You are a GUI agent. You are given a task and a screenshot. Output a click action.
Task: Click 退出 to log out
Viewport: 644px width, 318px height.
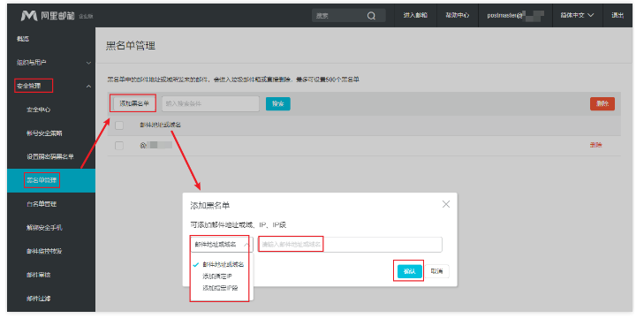click(x=617, y=16)
